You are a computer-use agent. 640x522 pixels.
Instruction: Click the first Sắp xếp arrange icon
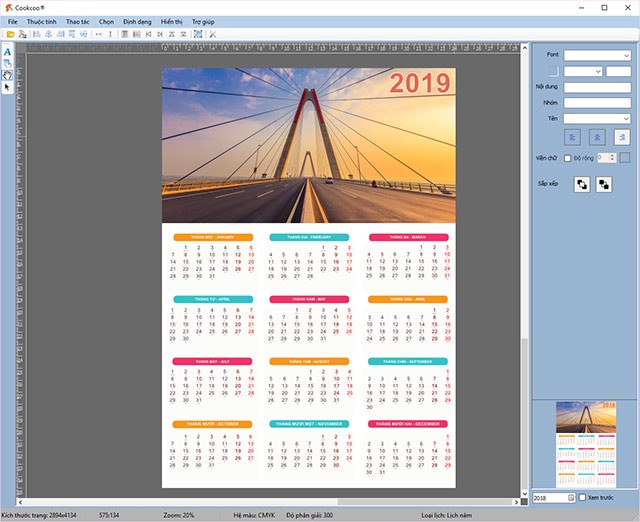click(x=579, y=184)
